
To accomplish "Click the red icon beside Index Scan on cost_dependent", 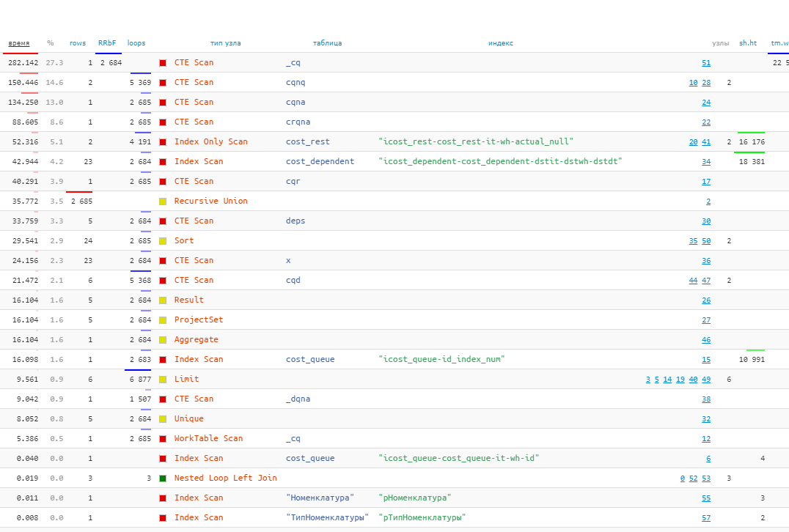I will pos(163,161).
